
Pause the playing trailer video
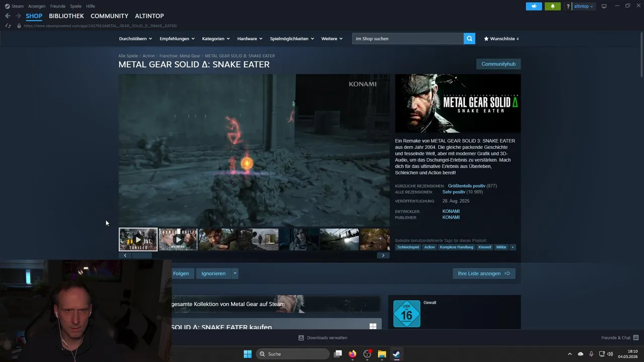[254, 151]
